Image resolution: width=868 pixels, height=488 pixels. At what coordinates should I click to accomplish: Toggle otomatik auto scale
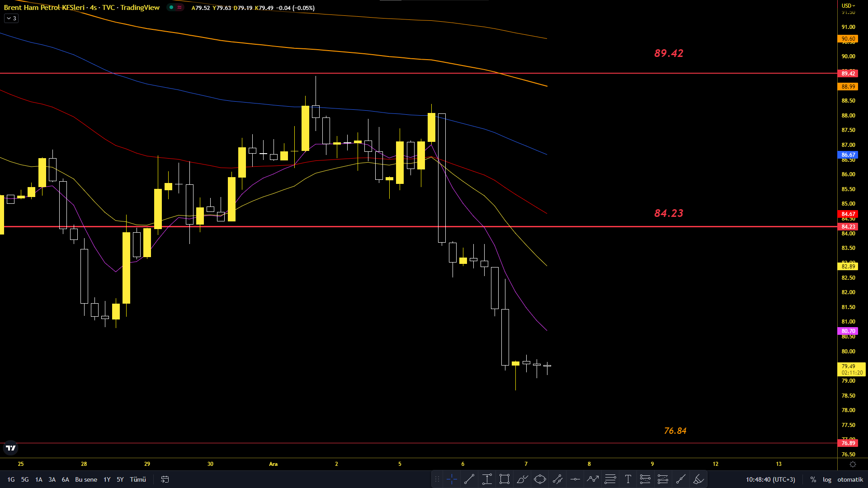click(850, 479)
